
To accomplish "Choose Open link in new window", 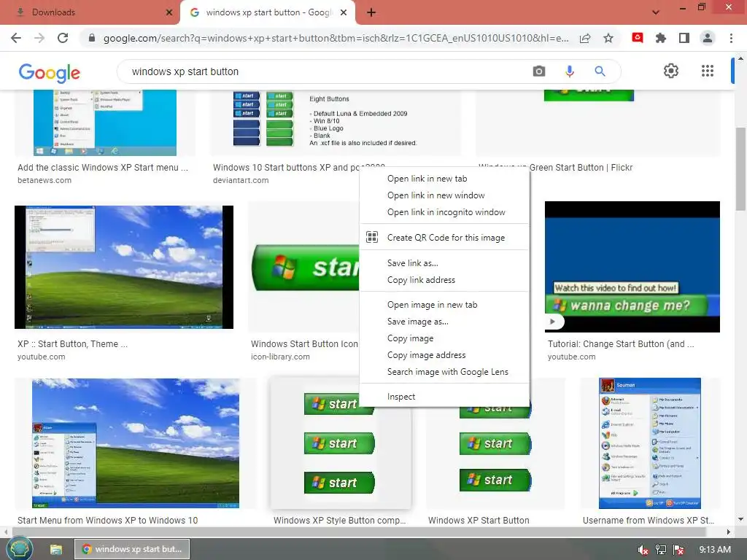I will tap(444, 195).
